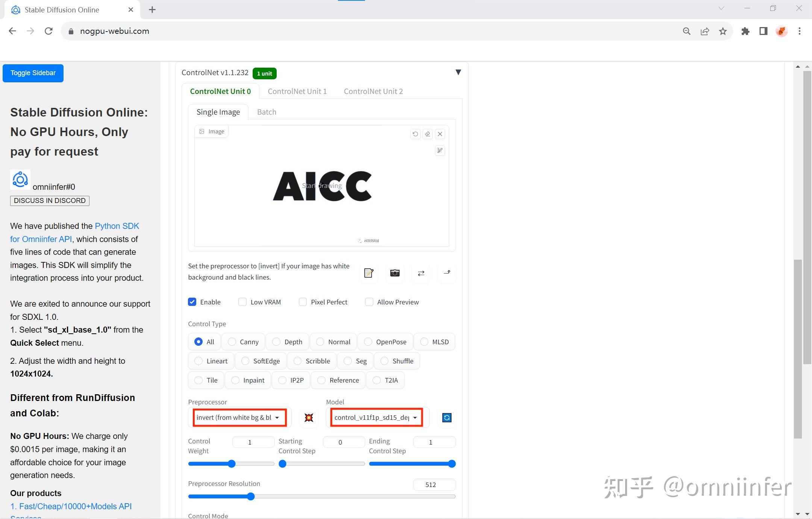The height and width of the screenshot is (519, 812).
Task: Open the Model dropdown
Action: [376, 418]
